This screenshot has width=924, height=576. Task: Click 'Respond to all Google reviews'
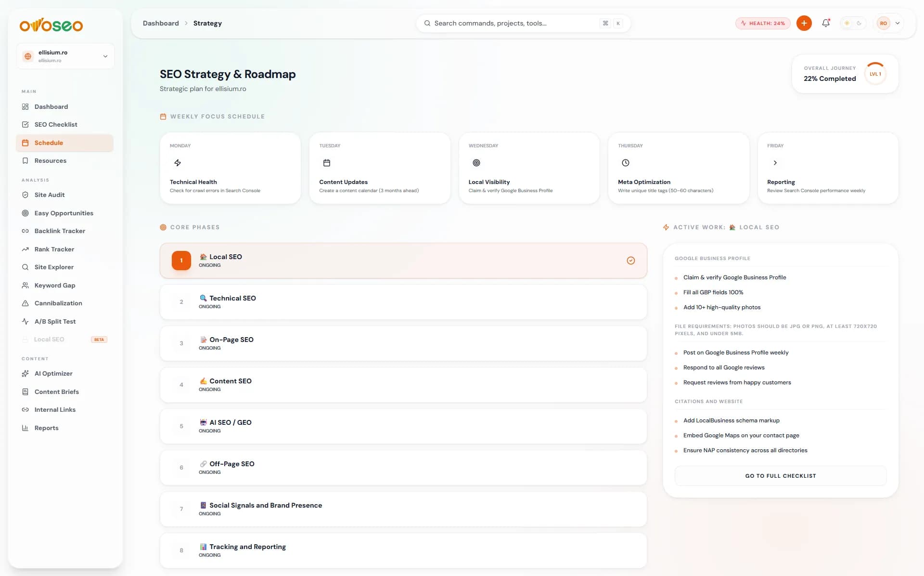(724, 367)
